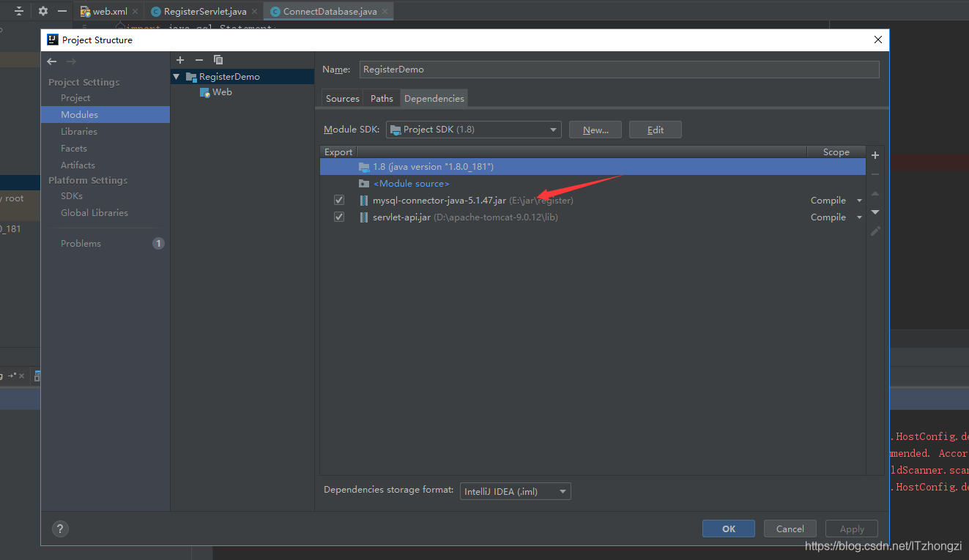Open Project settings section
969x560 pixels.
75,97
